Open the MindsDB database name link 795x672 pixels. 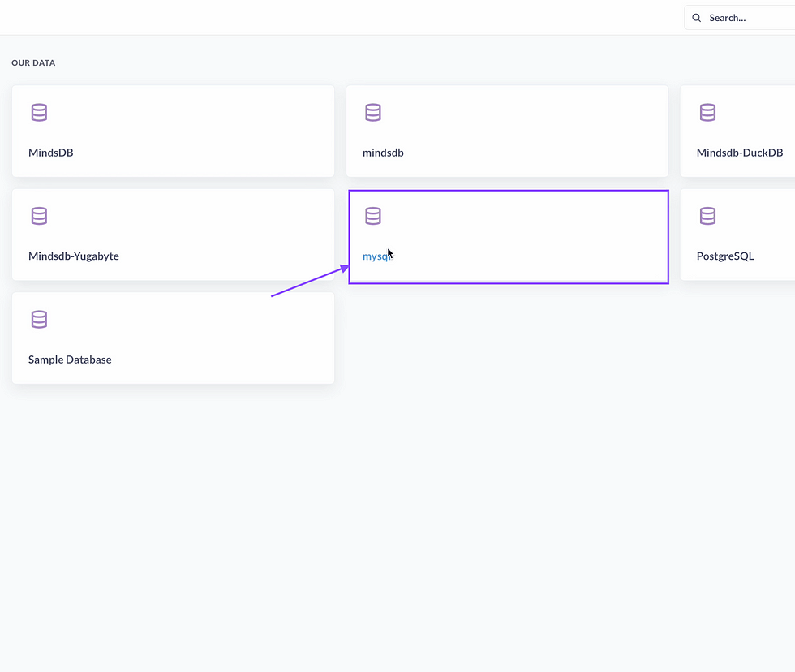coord(51,153)
